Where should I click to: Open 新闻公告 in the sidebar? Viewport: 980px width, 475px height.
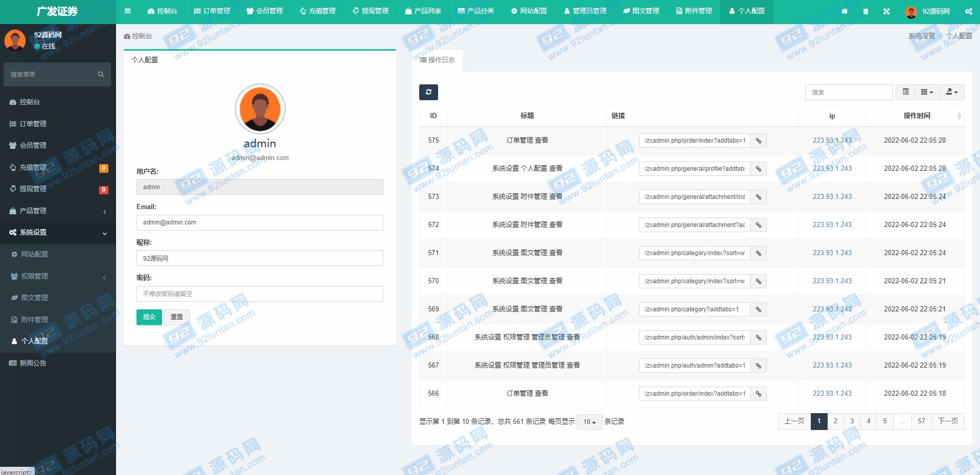tap(58, 363)
